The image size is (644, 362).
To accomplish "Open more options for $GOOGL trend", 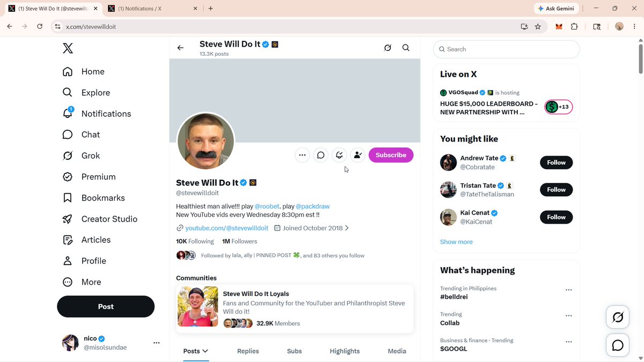I will pyautogui.click(x=568, y=342).
